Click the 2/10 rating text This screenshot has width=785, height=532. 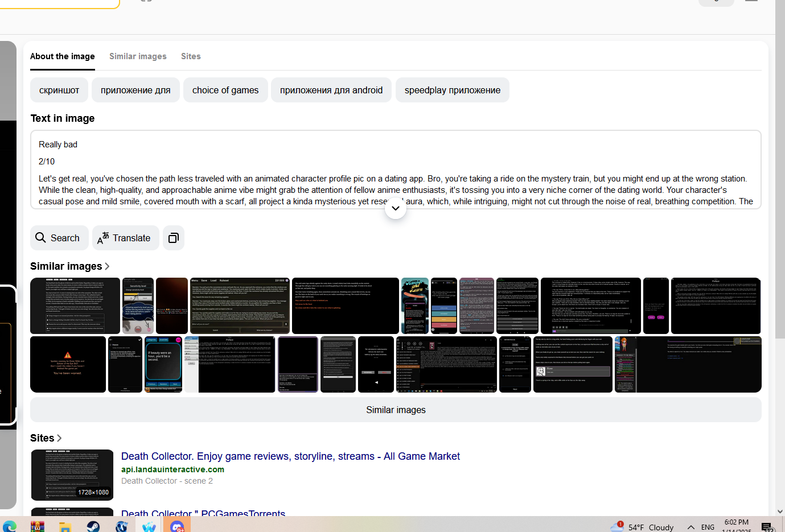[x=47, y=162]
